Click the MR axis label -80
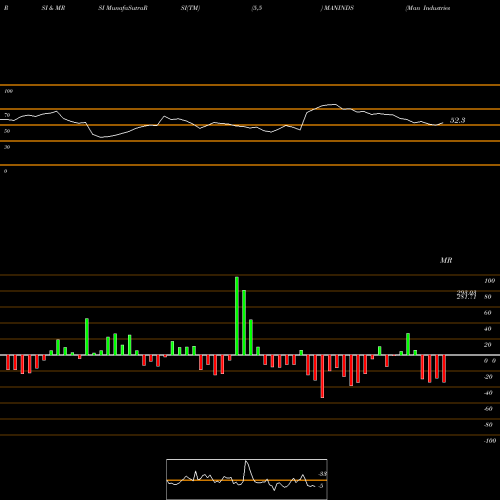Screen dimensions: 500x500 point(488,425)
